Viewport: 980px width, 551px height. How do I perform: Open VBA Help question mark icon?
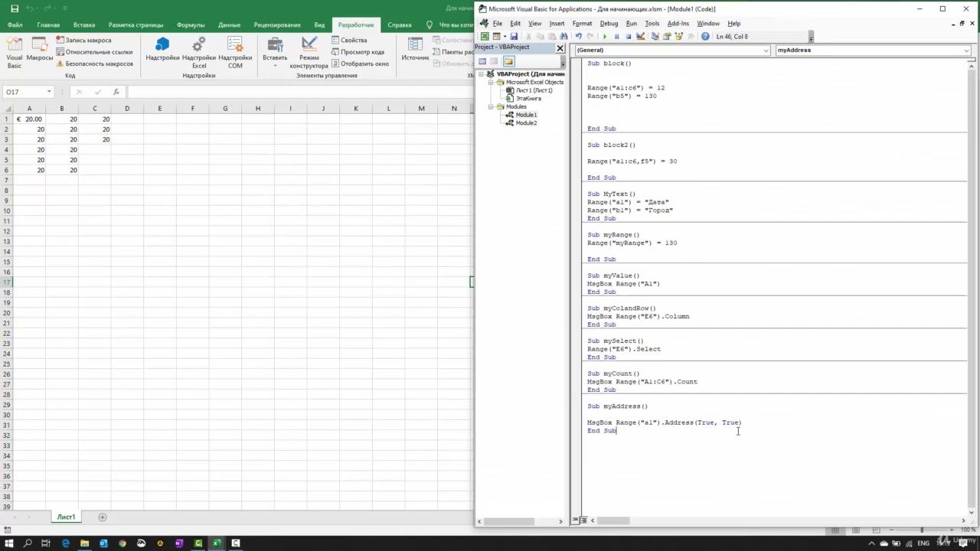point(705,36)
